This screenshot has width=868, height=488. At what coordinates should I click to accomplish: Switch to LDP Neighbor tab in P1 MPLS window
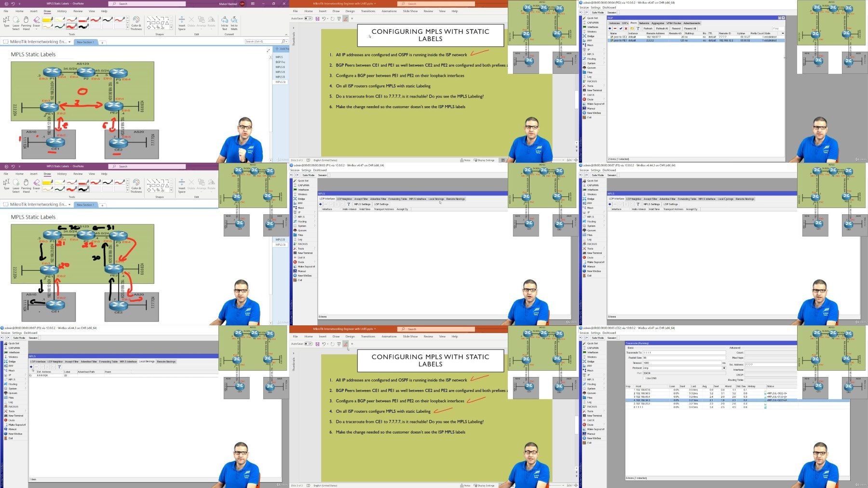(x=344, y=199)
